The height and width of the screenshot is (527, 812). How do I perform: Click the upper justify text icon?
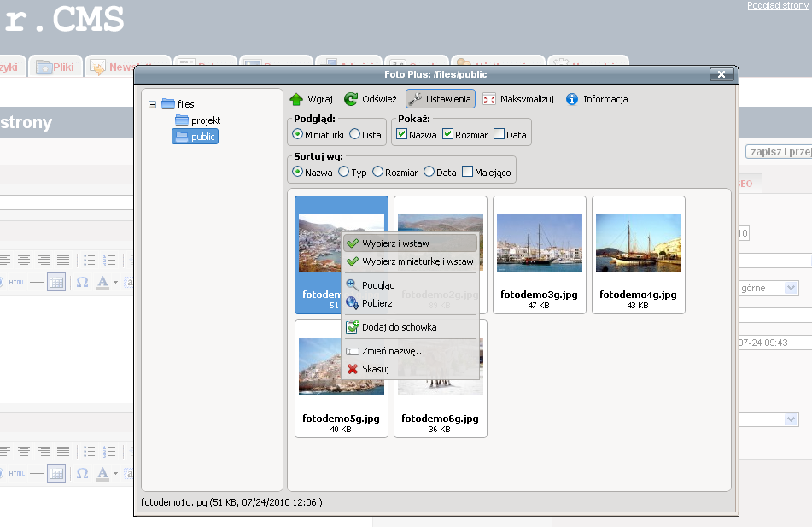coord(63,261)
